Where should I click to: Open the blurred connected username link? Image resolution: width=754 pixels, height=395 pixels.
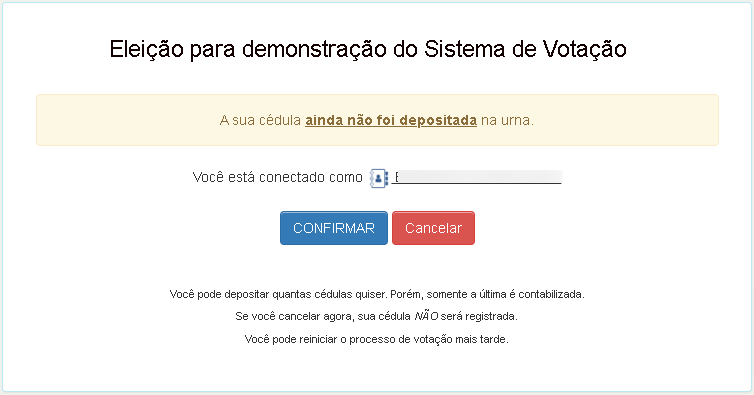(x=477, y=177)
